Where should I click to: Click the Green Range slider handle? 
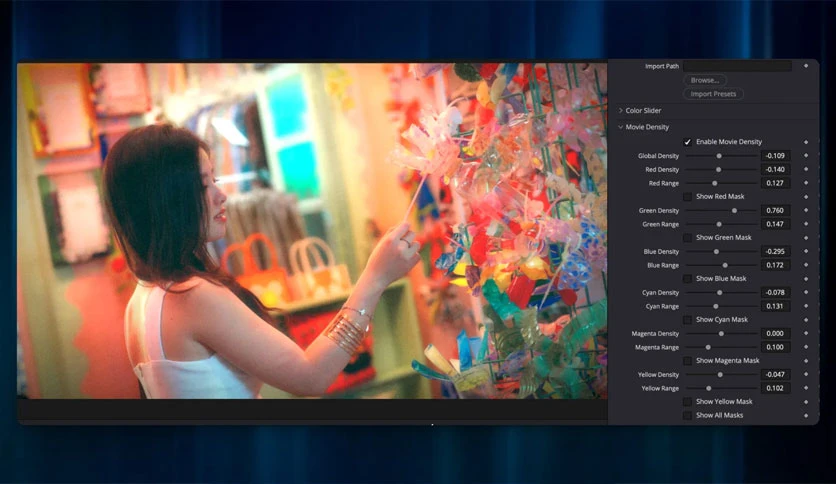[719, 224]
